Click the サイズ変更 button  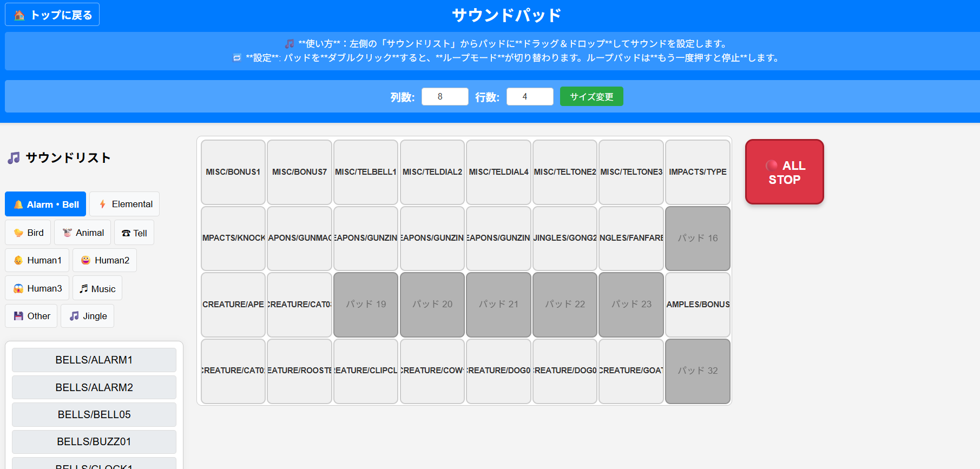point(591,96)
